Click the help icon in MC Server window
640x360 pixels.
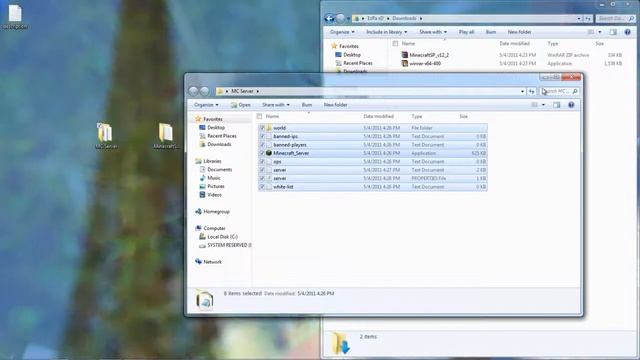(x=571, y=105)
